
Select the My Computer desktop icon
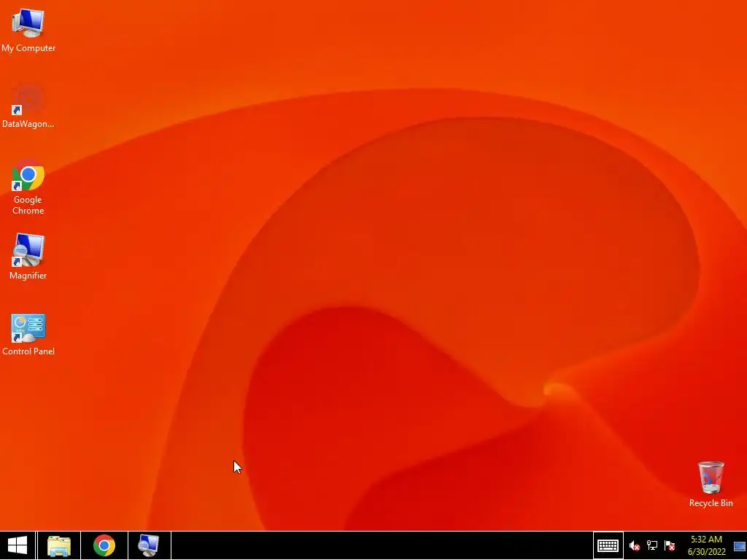[28, 30]
